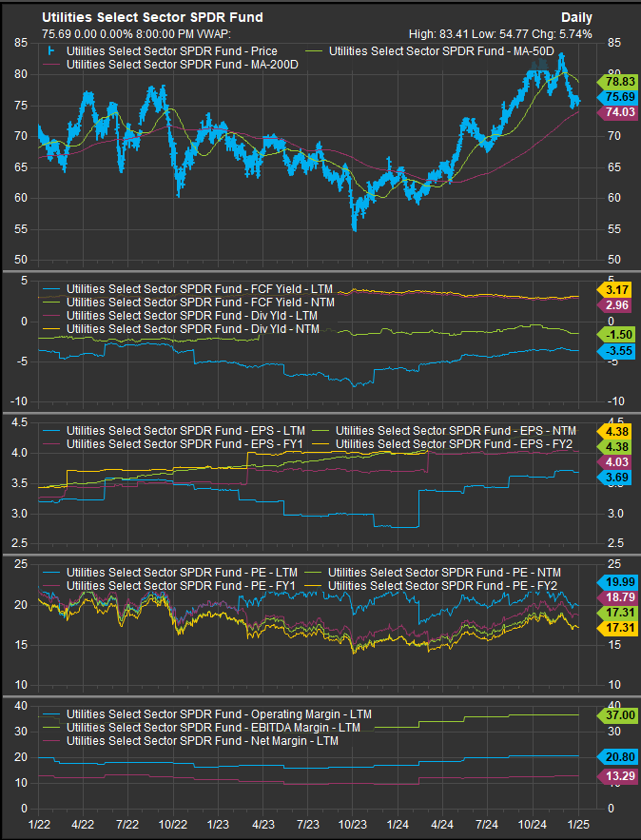The image size is (641, 840).
Task: Click the 4.03 EPS FY1 value tag
Action: pos(617,462)
